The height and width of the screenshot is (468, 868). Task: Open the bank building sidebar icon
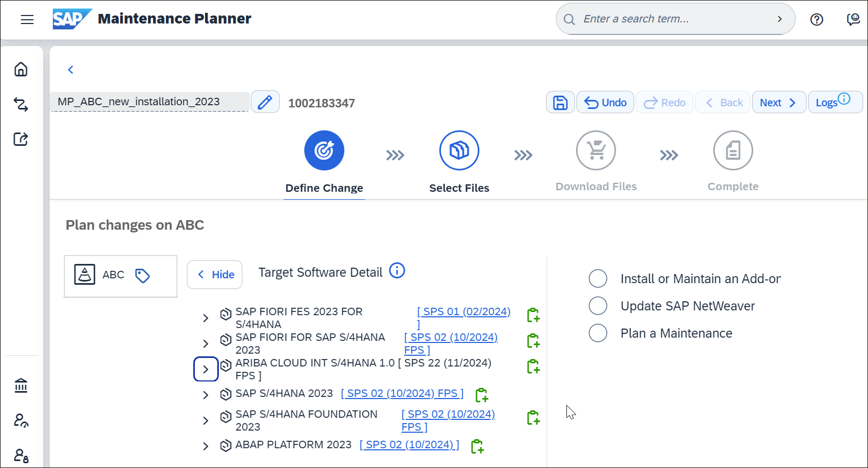click(x=21, y=385)
